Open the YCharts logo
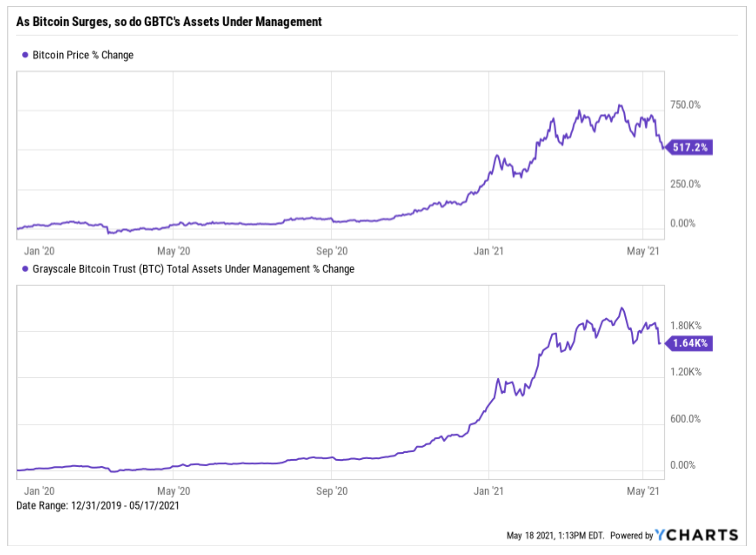Screen dimensions: 756x555 (x=697, y=535)
